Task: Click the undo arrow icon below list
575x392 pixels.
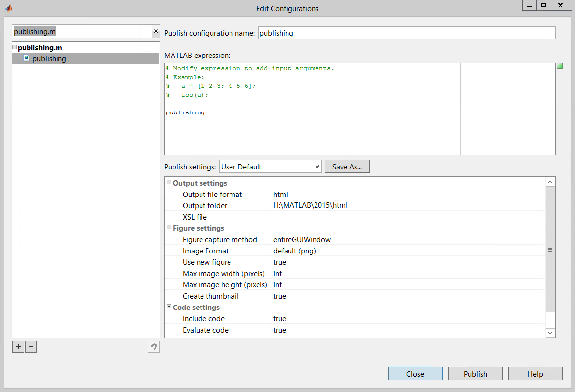Action: tap(154, 347)
